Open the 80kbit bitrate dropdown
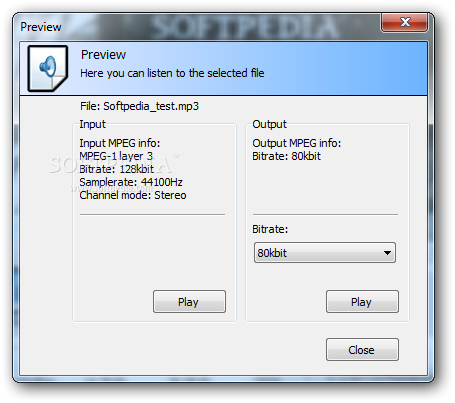455x403 pixels. point(325,253)
